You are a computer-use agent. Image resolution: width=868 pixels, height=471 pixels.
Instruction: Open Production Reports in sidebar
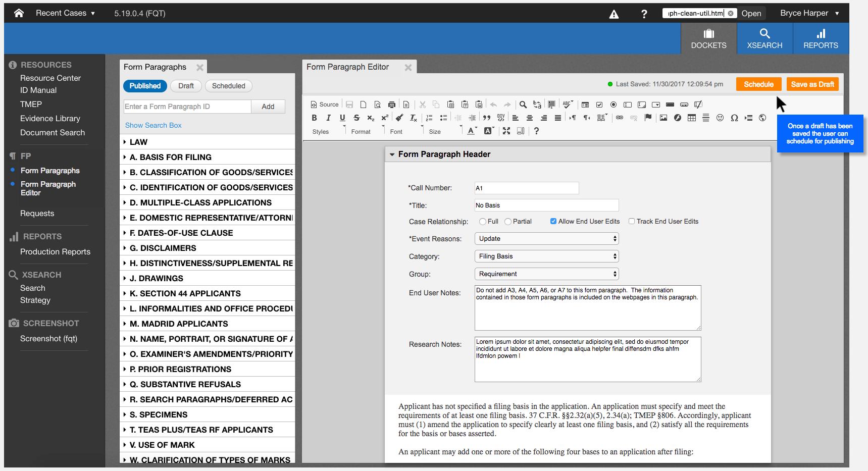click(55, 252)
